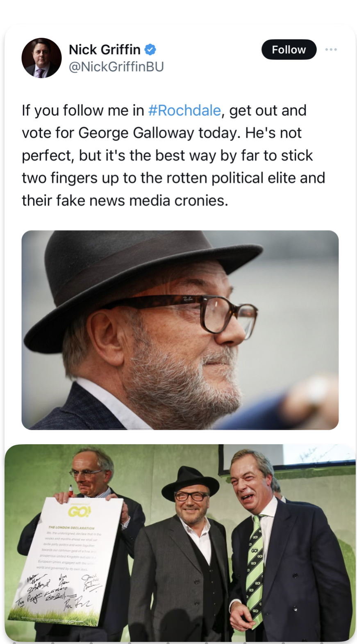357x644 pixels.
Task: Click the Nick Griffin display name
Action: click(105, 50)
